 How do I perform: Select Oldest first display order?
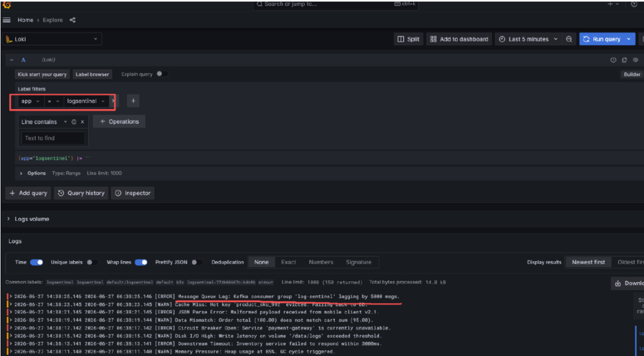pos(630,262)
